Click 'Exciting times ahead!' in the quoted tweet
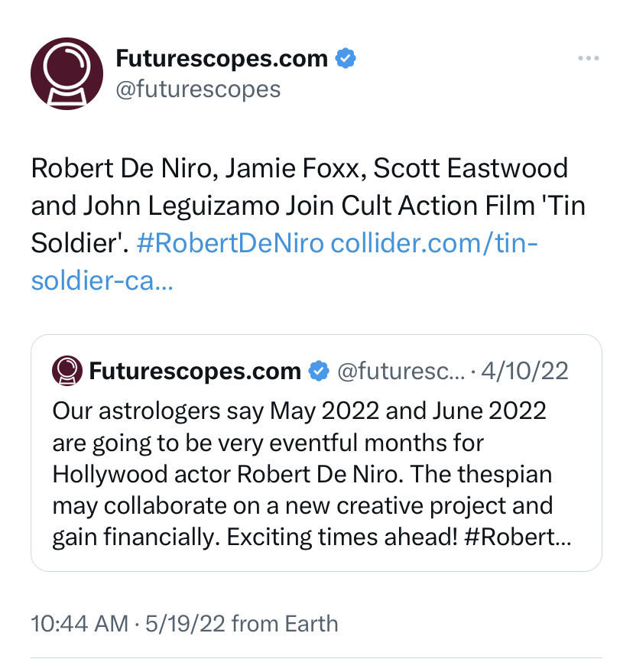 point(342,537)
